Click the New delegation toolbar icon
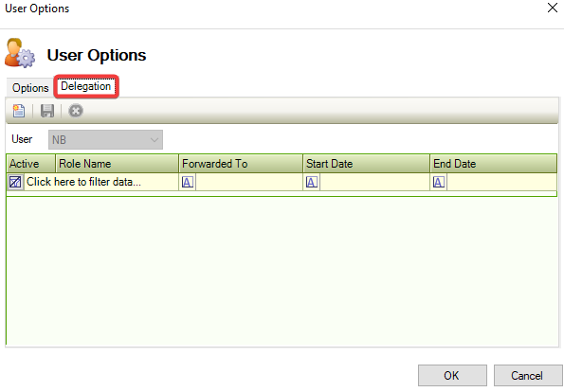Viewport: 564px width, 392px height. [19, 111]
